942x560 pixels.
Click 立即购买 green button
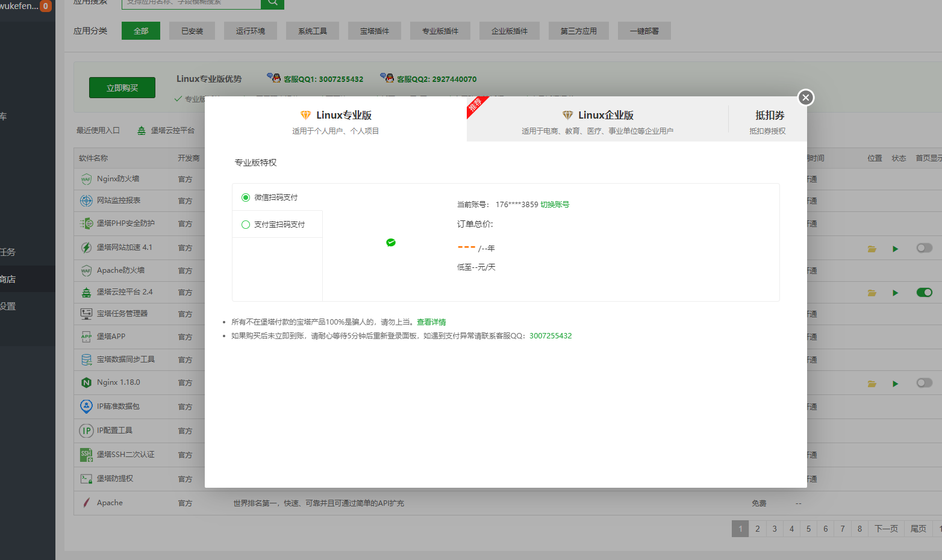pos(122,87)
